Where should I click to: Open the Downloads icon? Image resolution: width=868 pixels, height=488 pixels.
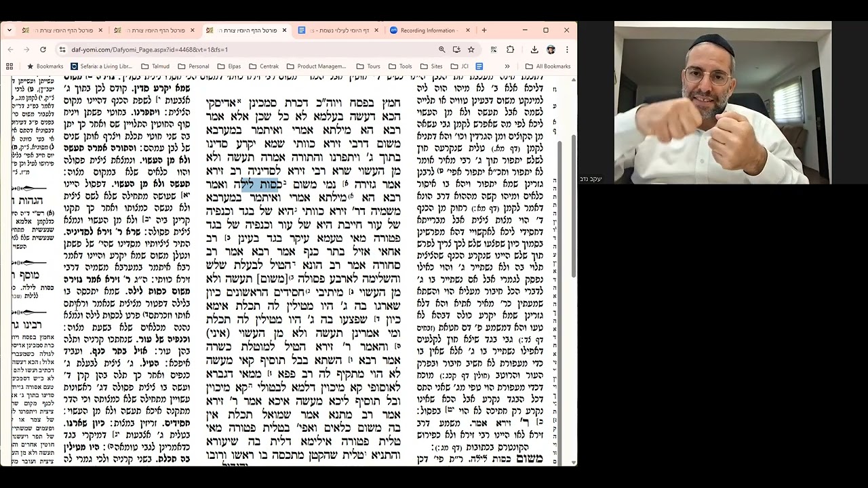point(534,49)
